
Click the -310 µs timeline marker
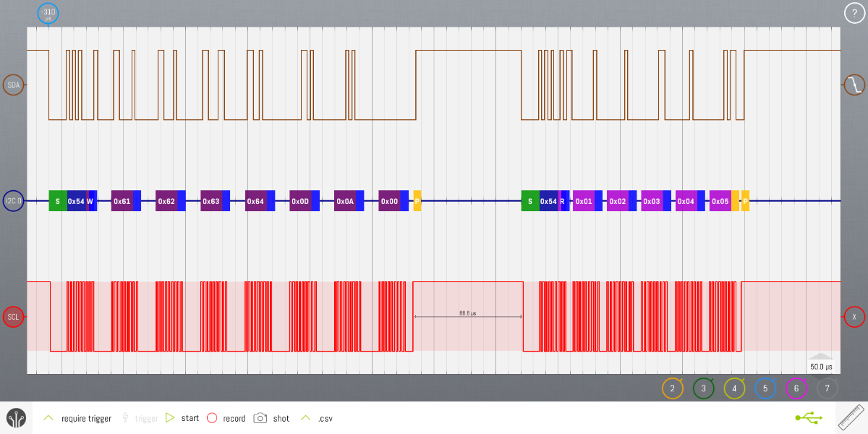click(x=48, y=14)
